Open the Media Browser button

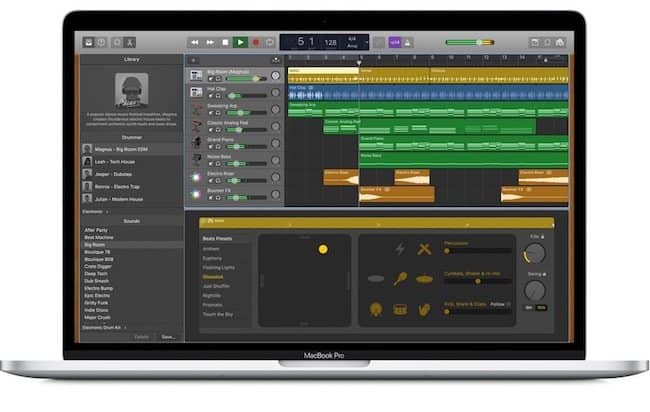click(x=560, y=42)
